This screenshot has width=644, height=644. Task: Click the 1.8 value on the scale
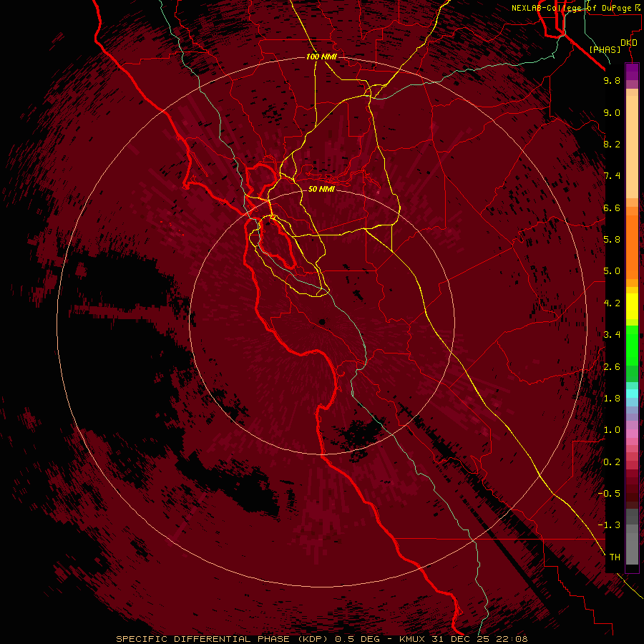pyautogui.click(x=612, y=399)
